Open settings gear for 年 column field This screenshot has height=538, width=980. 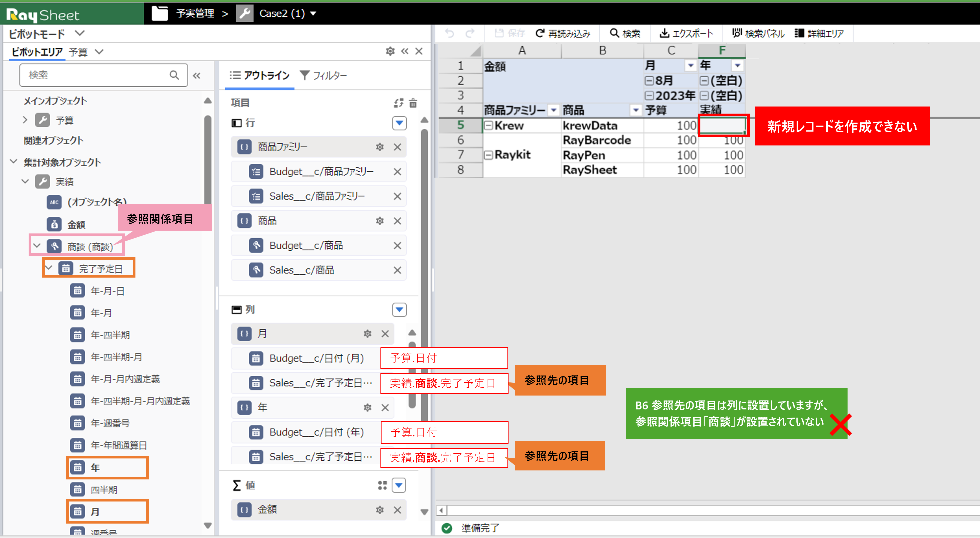(367, 408)
